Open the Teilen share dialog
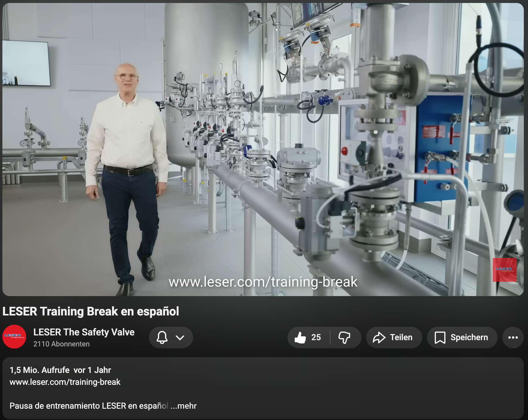Viewport: 528px width, 420px height. point(394,337)
